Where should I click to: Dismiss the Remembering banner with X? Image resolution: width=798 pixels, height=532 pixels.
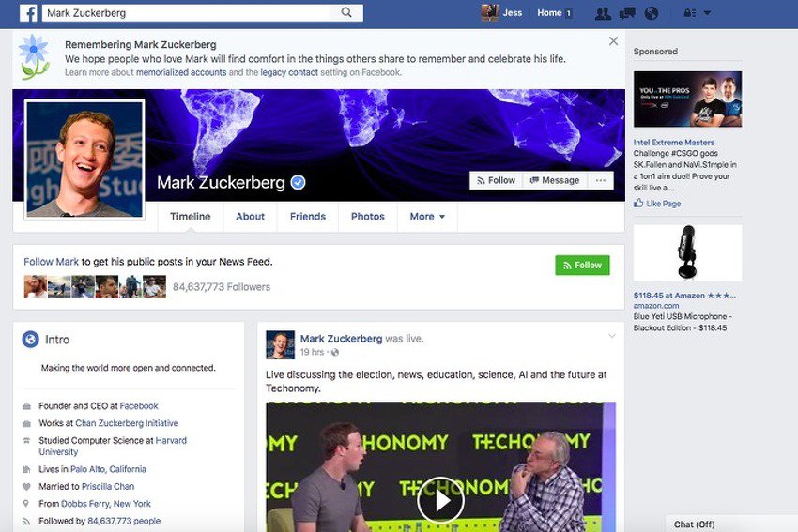(x=614, y=41)
